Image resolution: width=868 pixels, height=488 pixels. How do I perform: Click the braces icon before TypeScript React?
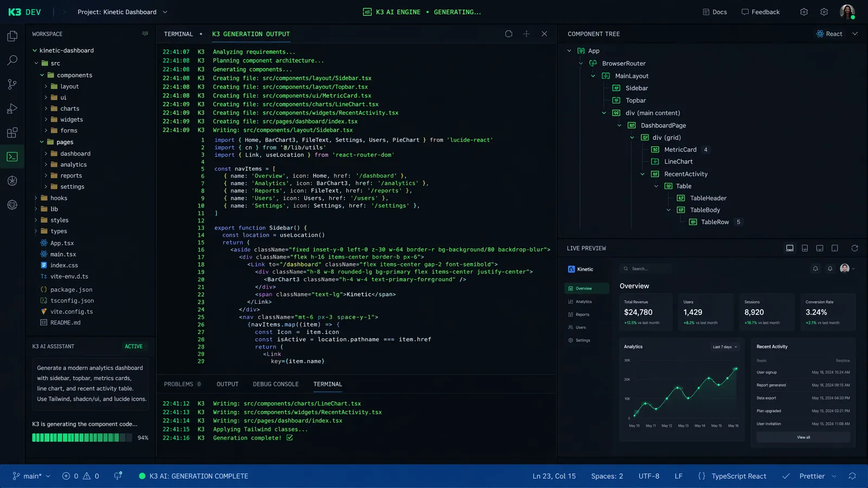click(701, 476)
